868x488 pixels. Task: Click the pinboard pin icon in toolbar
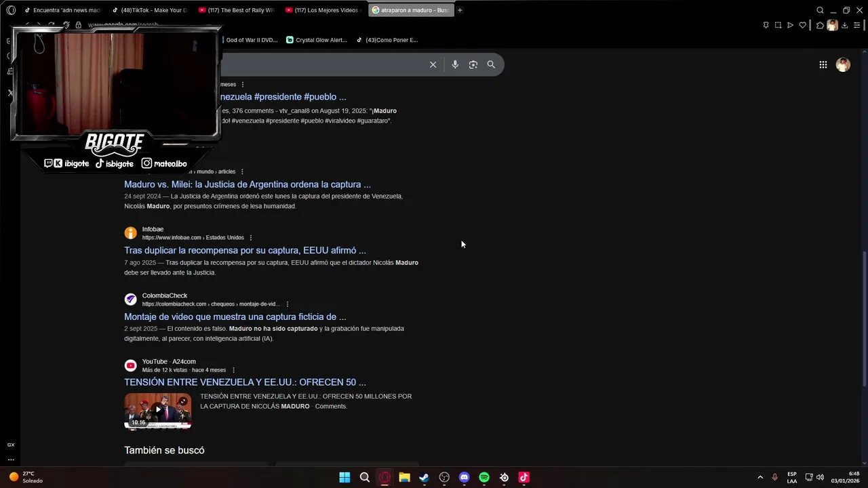pyautogui.click(x=766, y=25)
